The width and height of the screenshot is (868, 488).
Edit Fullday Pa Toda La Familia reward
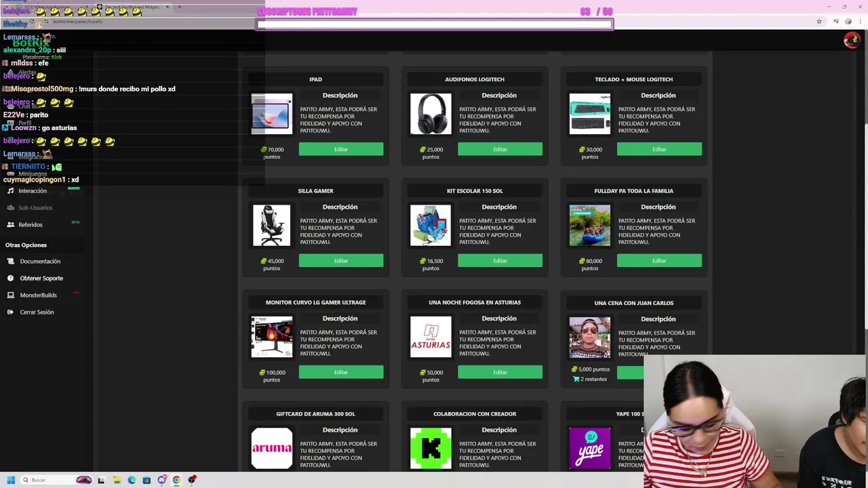[x=659, y=261]
